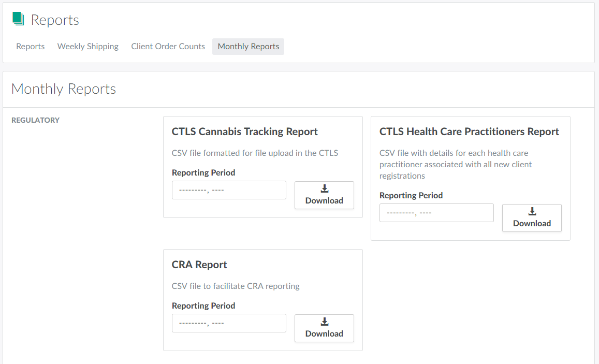Open Reporting Period field for CTLS Cannabis Tracking Report

pos(229,190)
